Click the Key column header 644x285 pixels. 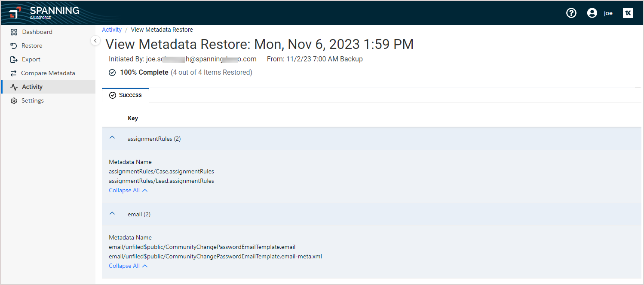[x=133, y=118]
